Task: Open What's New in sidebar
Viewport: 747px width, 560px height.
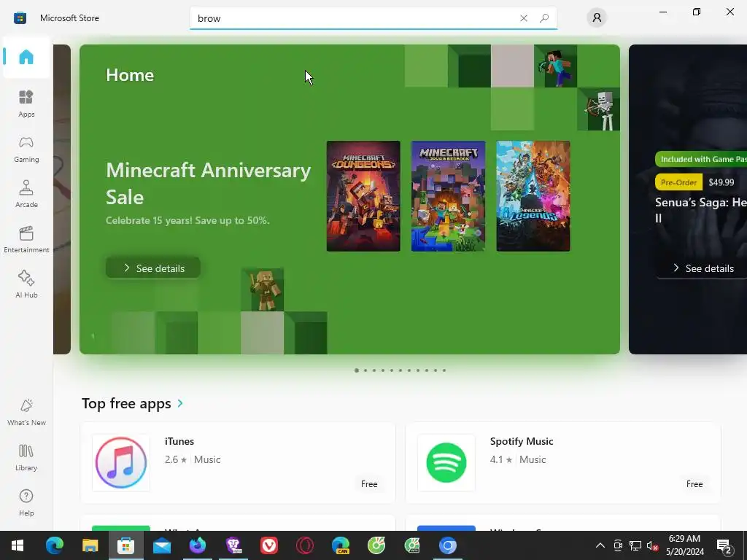Action: coord(26,413)
